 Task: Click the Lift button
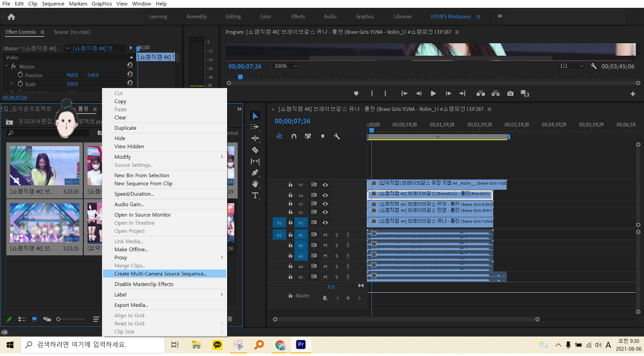point(480,93)
